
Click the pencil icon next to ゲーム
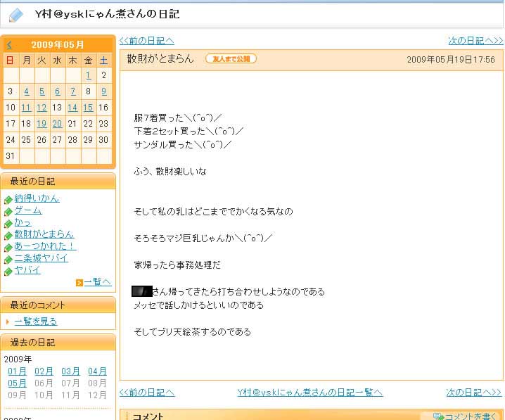(8, 212)
